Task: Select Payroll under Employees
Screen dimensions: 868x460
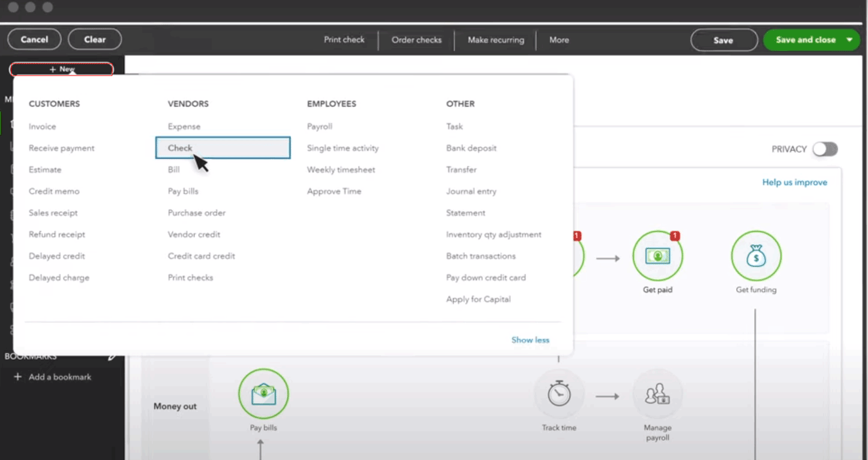Action: tap(320, 127)
